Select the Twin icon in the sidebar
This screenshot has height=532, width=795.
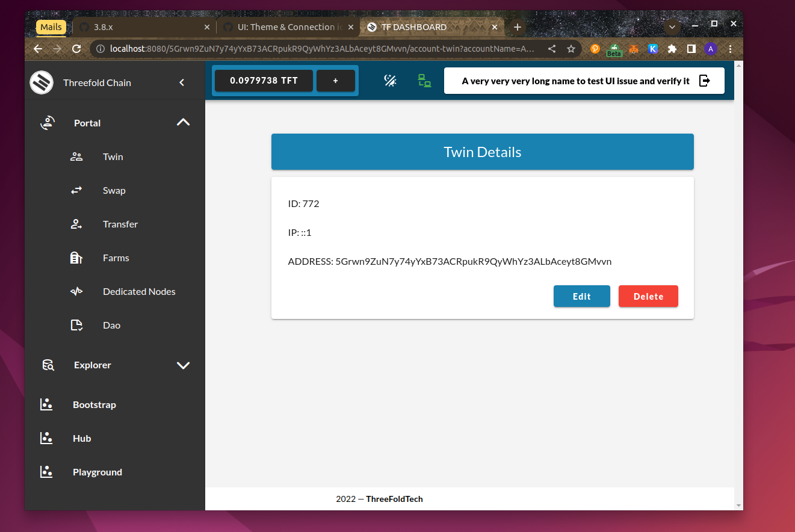[x=76, y=156]
